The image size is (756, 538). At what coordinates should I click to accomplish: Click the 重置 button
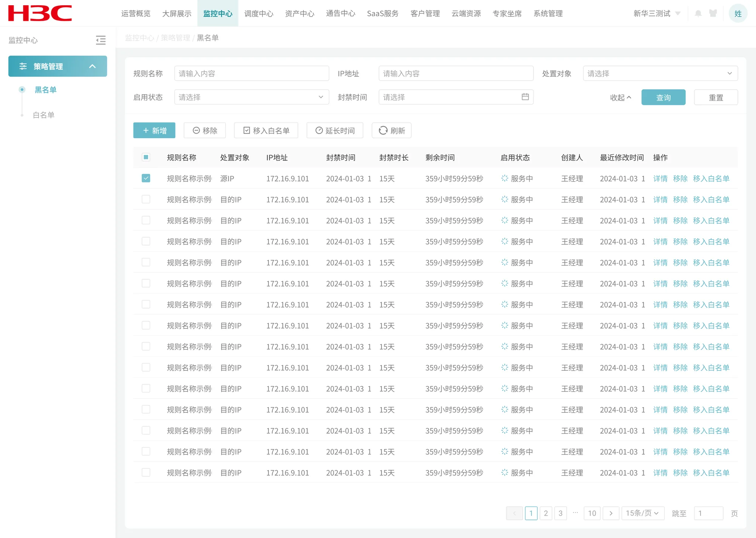tap(716, 97)
